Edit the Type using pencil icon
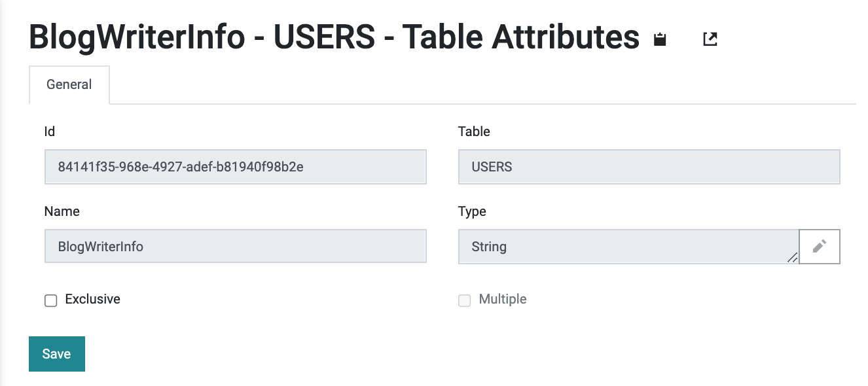 pos(820,247)
